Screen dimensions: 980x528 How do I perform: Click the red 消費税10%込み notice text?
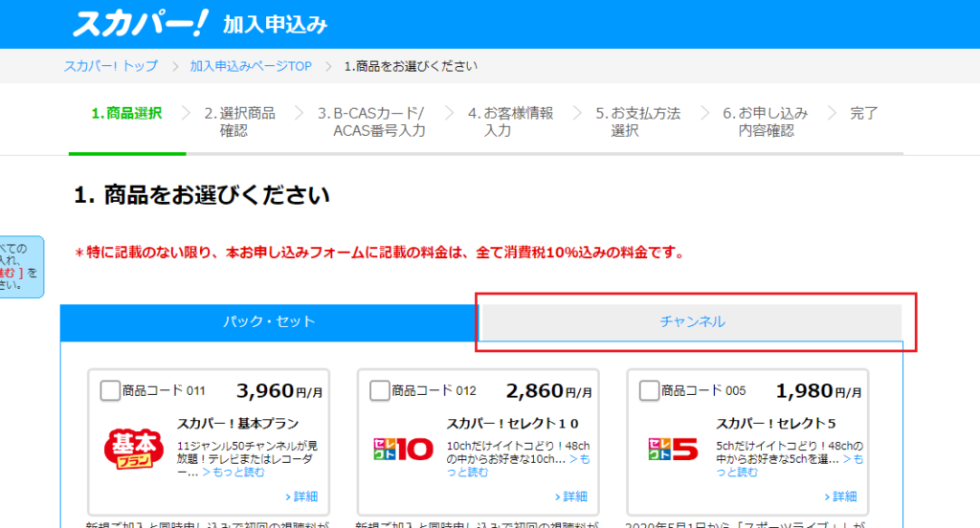(x=381, y=253)
